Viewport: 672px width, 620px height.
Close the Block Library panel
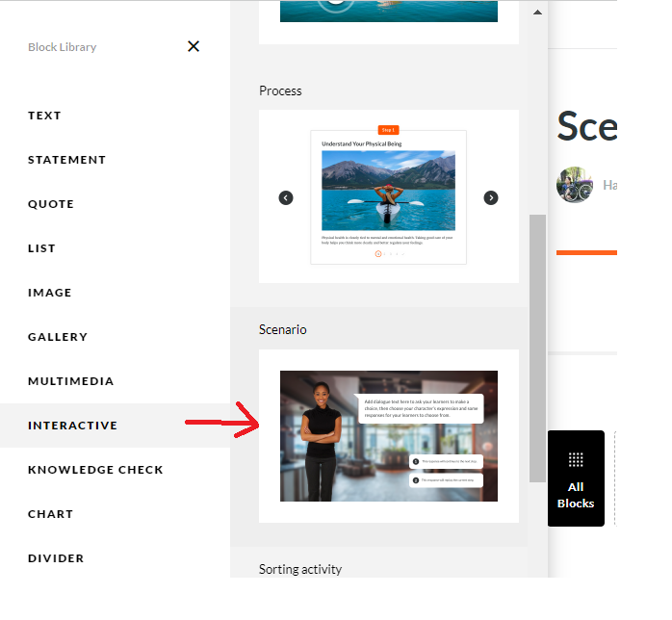[x=194, y=46]
